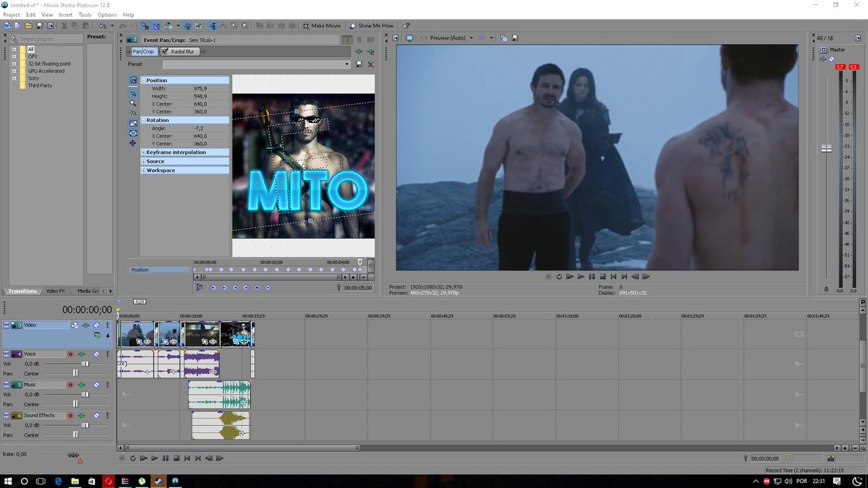
Task: Open File Explorer from taskbar
Action: pyautogui.click(x=75, y=481)
